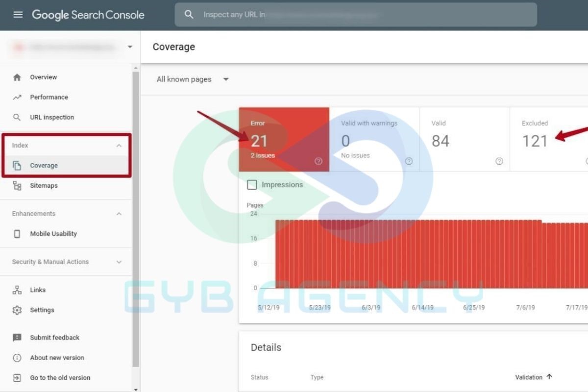
Task: Click the About new version info icon
Action: [17, 358]
